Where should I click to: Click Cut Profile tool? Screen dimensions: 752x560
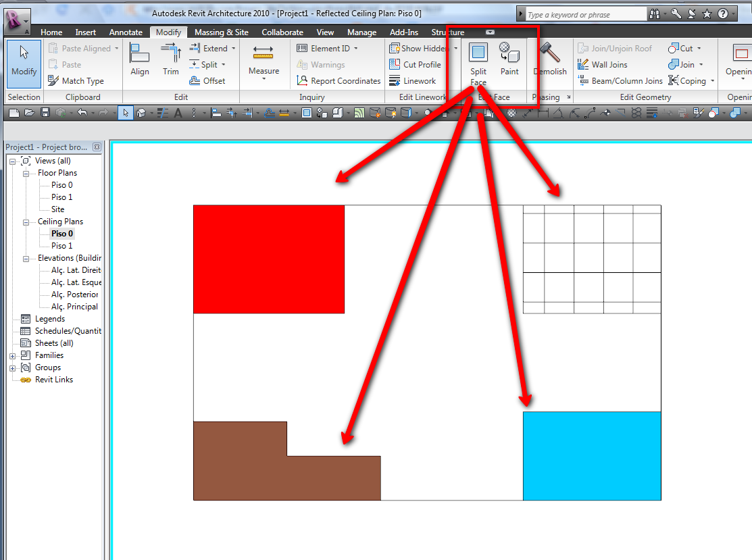(416, 65)
